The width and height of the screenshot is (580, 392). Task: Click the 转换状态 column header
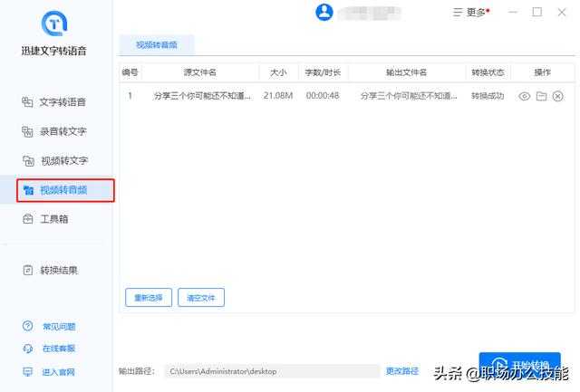488,72
